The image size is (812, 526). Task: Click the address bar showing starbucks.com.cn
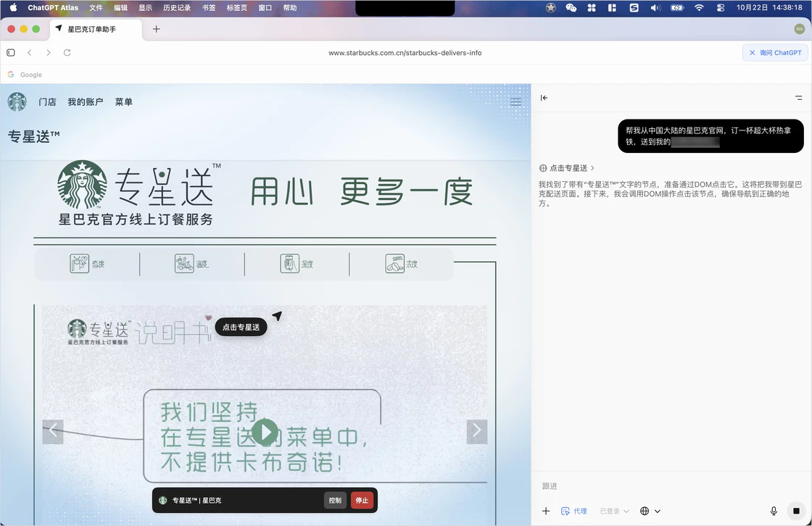coord(405,52)
